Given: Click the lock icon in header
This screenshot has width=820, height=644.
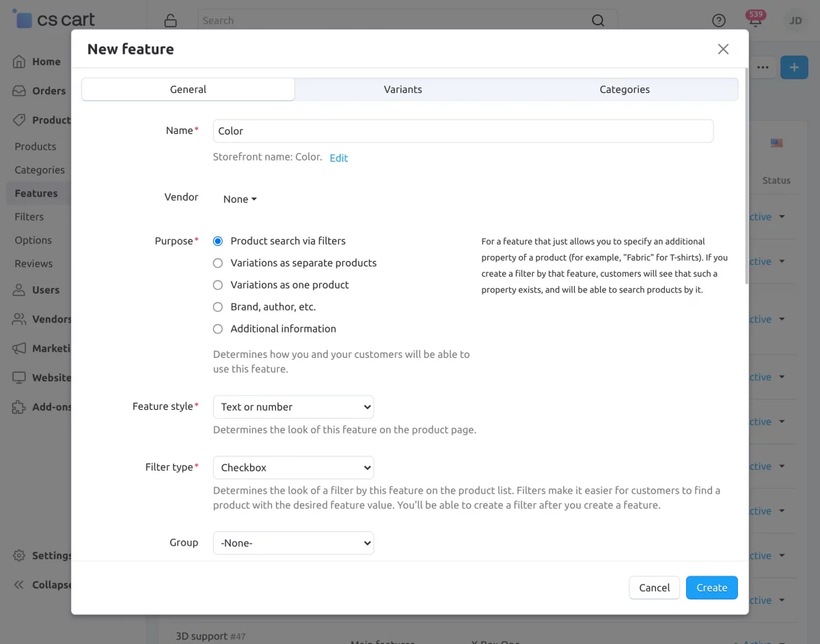Looking at the screenshot, I should 171,20.
